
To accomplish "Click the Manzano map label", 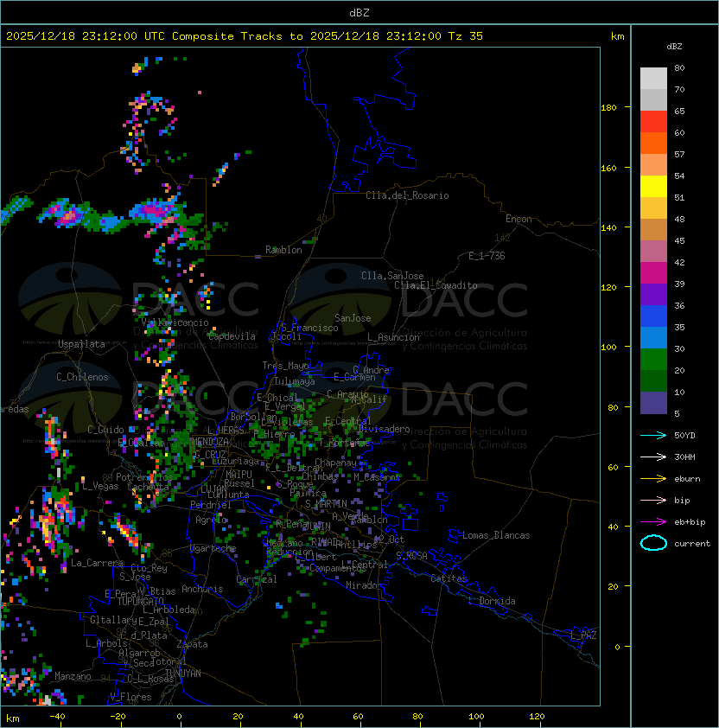I will [x=73, y=676].
